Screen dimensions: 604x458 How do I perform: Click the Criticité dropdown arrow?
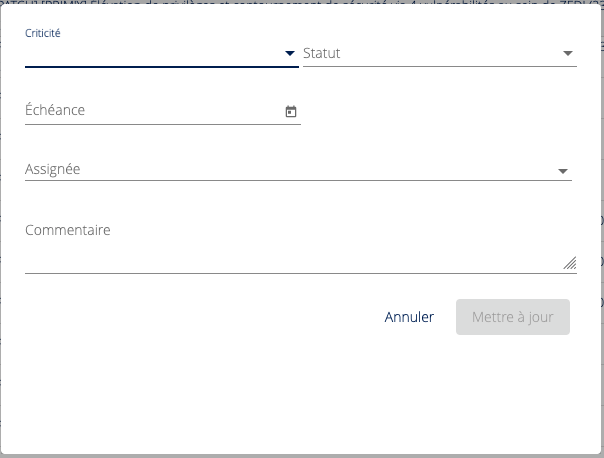pyautogui.click(x=290, y=53)
